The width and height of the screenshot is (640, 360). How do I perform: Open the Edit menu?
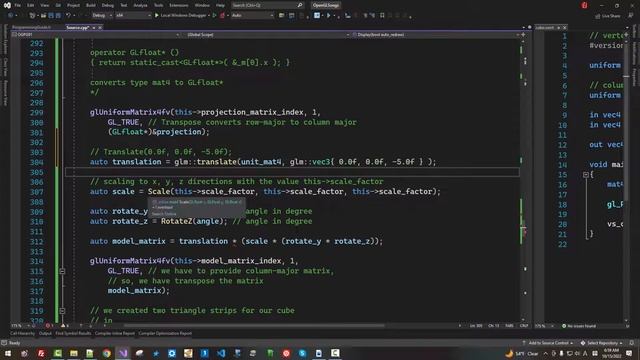(31, 5)
